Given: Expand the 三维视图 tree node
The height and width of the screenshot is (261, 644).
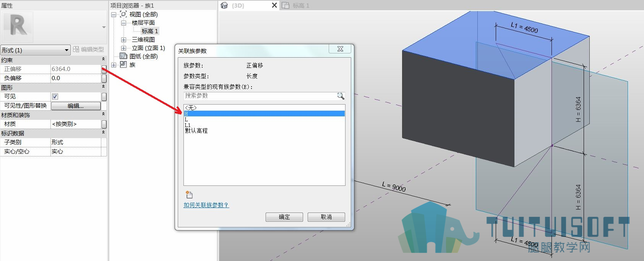Looking at the screenshot, I should tap(123, 40).
